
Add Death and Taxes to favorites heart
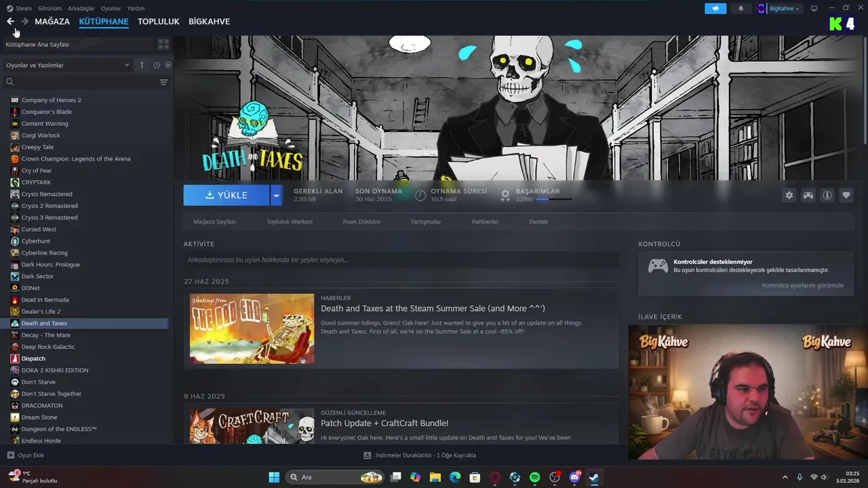pos(846,195)
